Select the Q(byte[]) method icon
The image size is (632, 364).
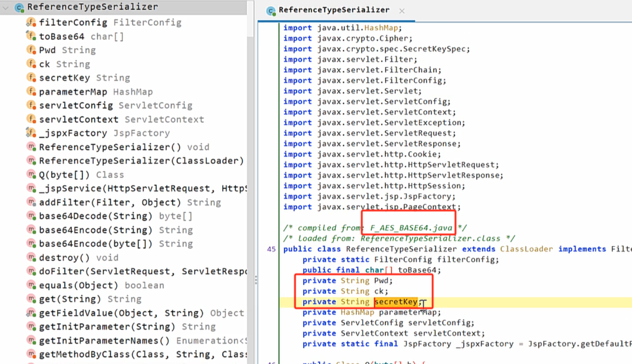pos(31,174)
